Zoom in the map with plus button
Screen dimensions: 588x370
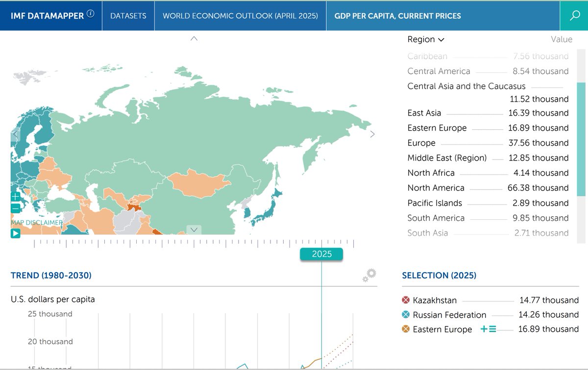coord(15,196)
